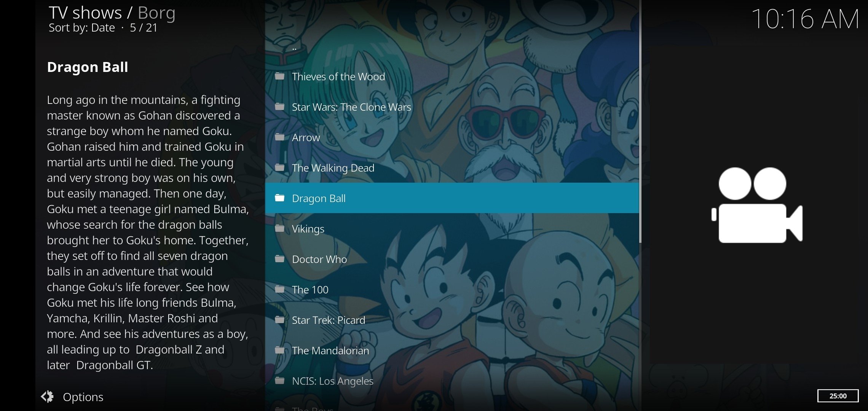This screenshot has width=868, height=411.
Task: Click folder icon beside Star Wars: The Clone Wars
Action: click(x=280, y=107)
